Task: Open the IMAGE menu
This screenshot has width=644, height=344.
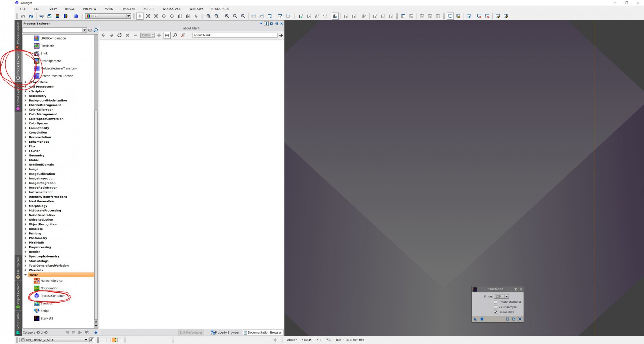Action: 70,9
